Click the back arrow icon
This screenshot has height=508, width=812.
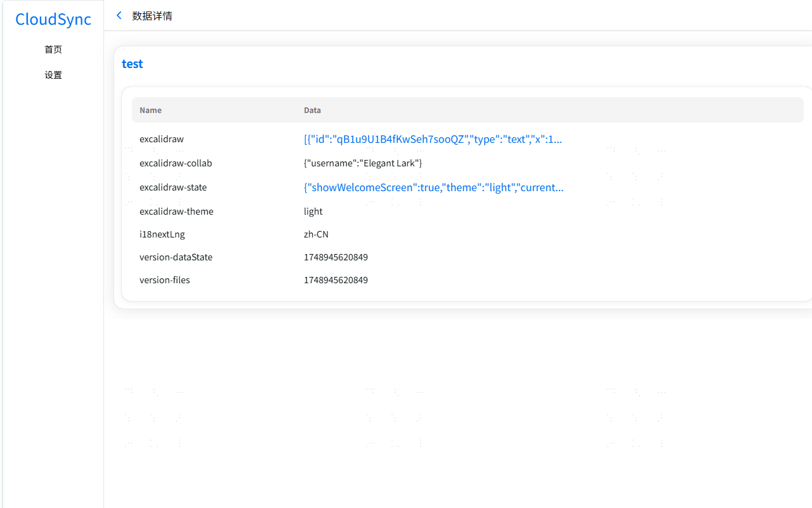[x=119, y=15]
